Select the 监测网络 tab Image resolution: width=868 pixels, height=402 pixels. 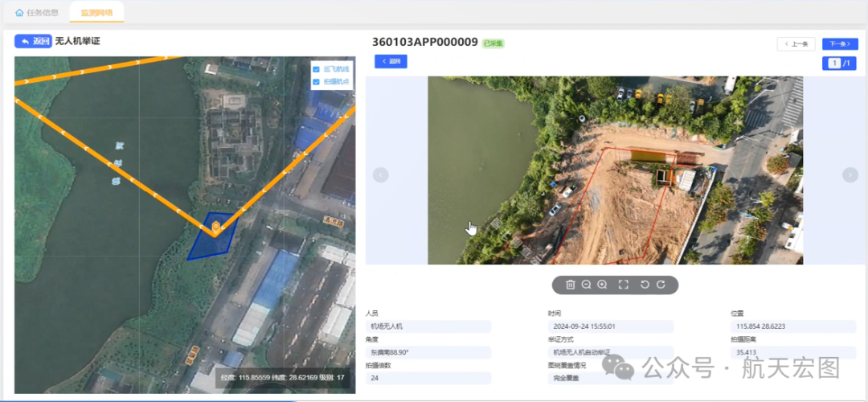[96, 12]
